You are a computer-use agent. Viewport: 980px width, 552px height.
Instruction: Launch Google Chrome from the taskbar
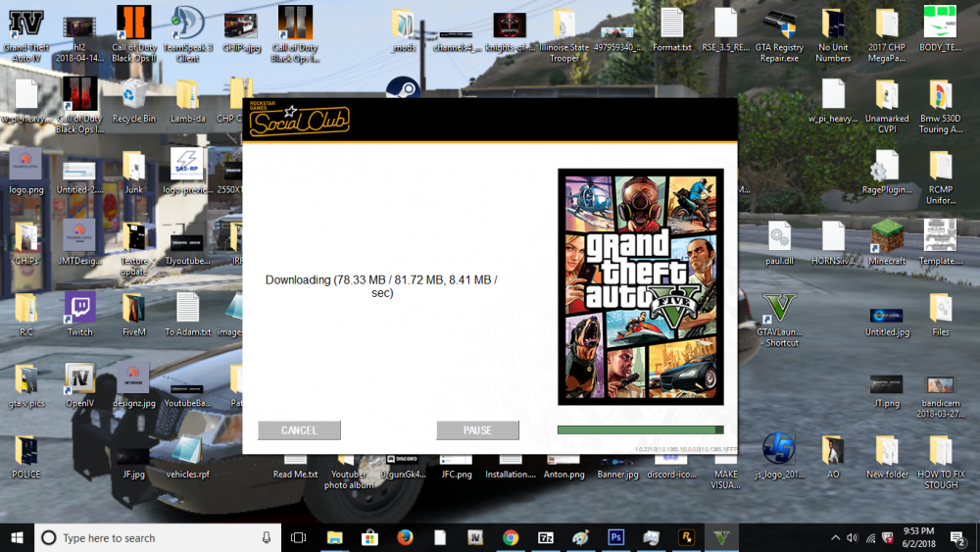511,537
